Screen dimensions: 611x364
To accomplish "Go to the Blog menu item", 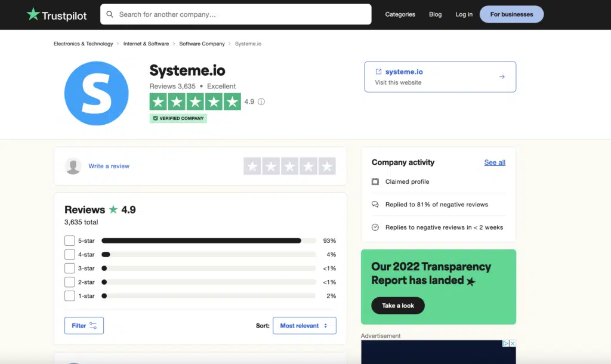I will pyautogui.click(x=436, y=14).
